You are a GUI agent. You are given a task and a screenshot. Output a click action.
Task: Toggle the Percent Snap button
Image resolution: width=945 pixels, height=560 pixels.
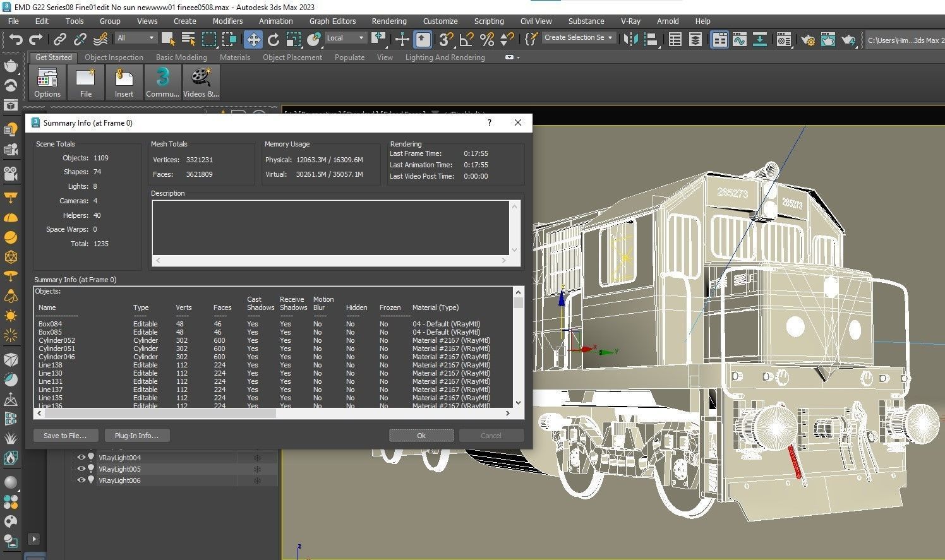[486, 40]
